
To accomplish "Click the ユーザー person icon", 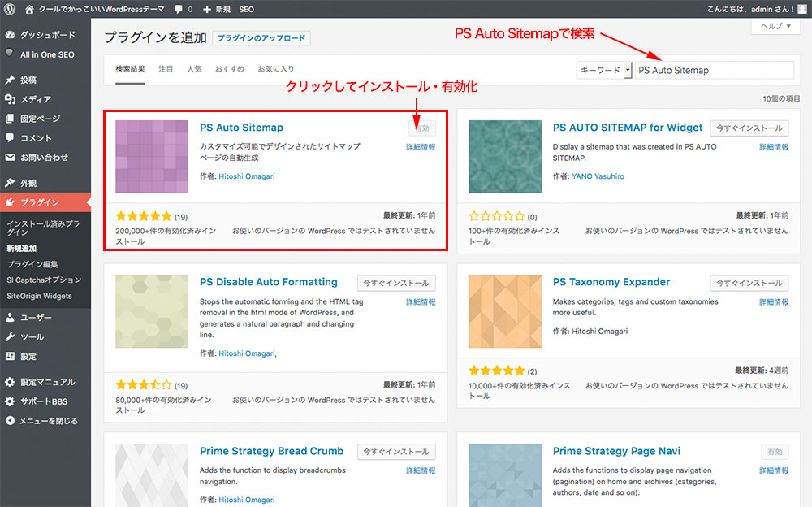I will click(x=10, y=317).
